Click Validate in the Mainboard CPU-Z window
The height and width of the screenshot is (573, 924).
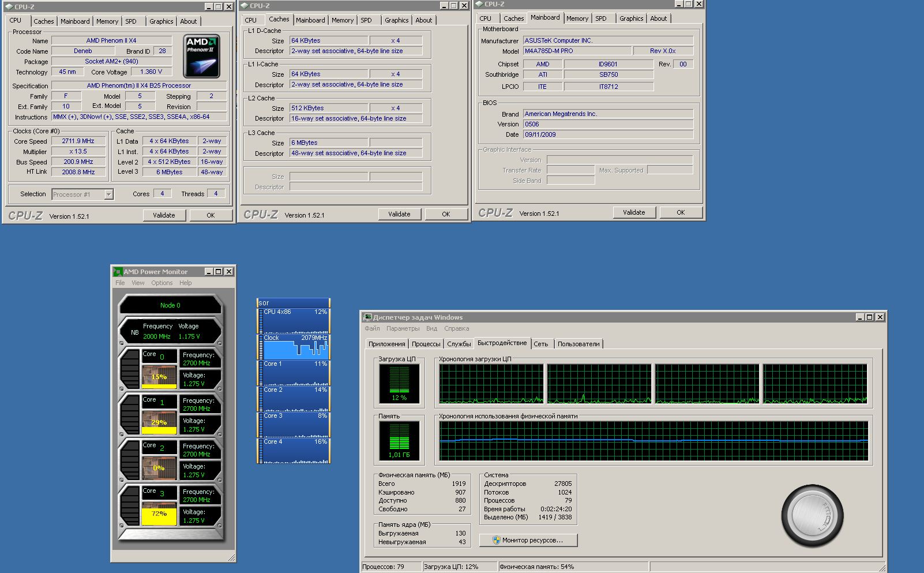(634, 212)
